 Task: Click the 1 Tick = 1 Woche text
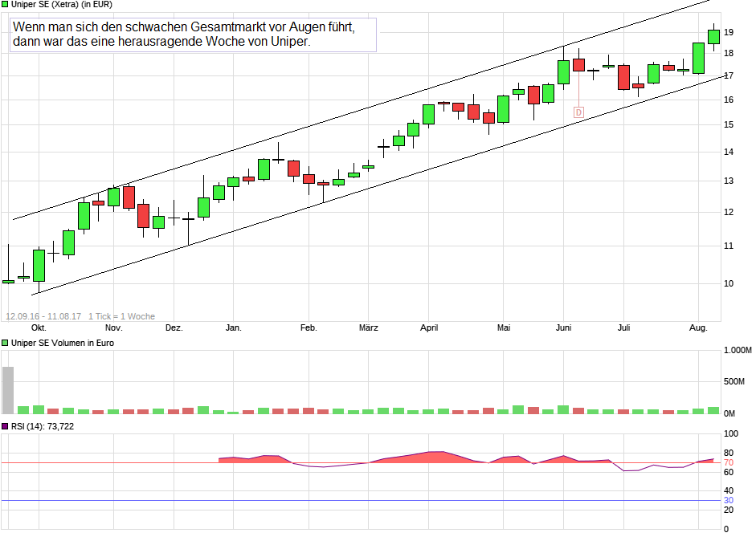coord(121,316)
